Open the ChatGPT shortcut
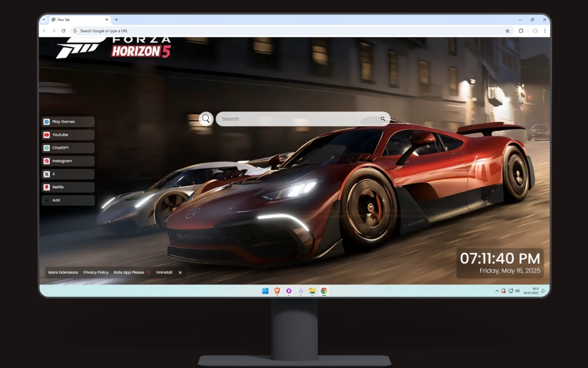The image size is (588, 368). pos(68,148)
